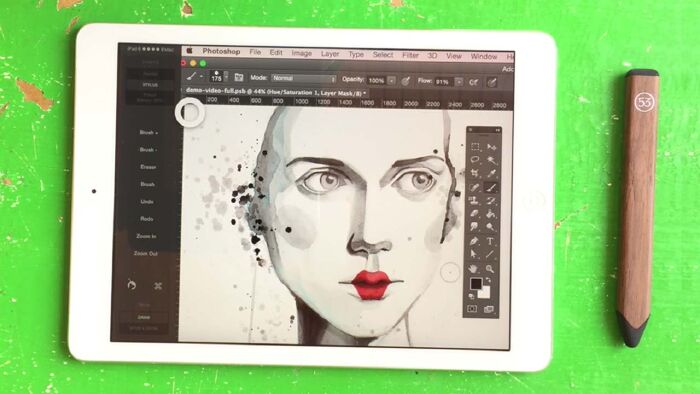Select the Line tool
The image size is (700, 394).
point(490,254)
